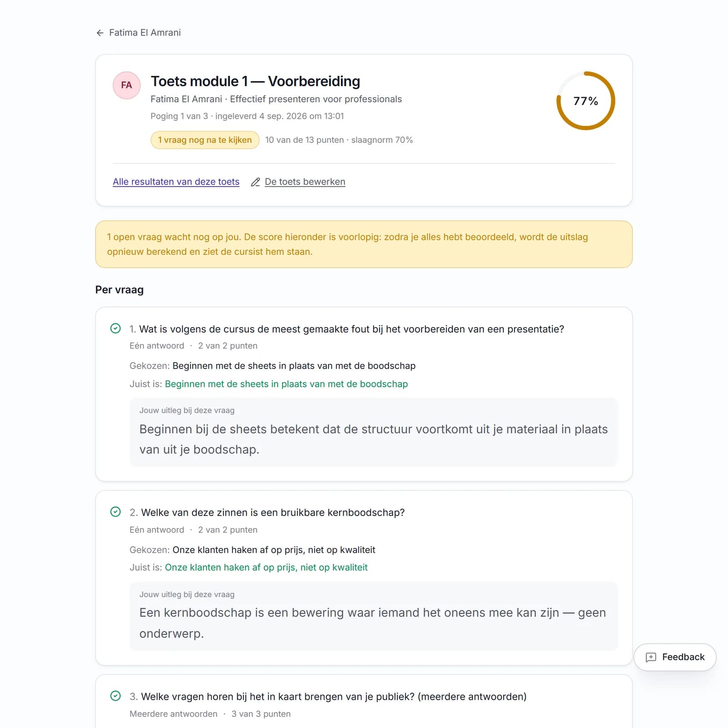
Task: Click question 2 green check icon
Action: (x=116, y=512)
